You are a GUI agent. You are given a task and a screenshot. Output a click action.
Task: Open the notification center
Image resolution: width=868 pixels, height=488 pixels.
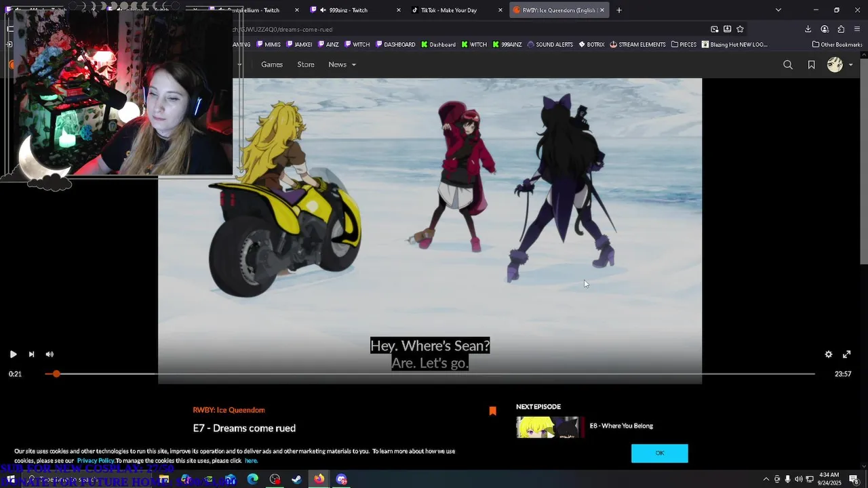click(x=853, y=479)
